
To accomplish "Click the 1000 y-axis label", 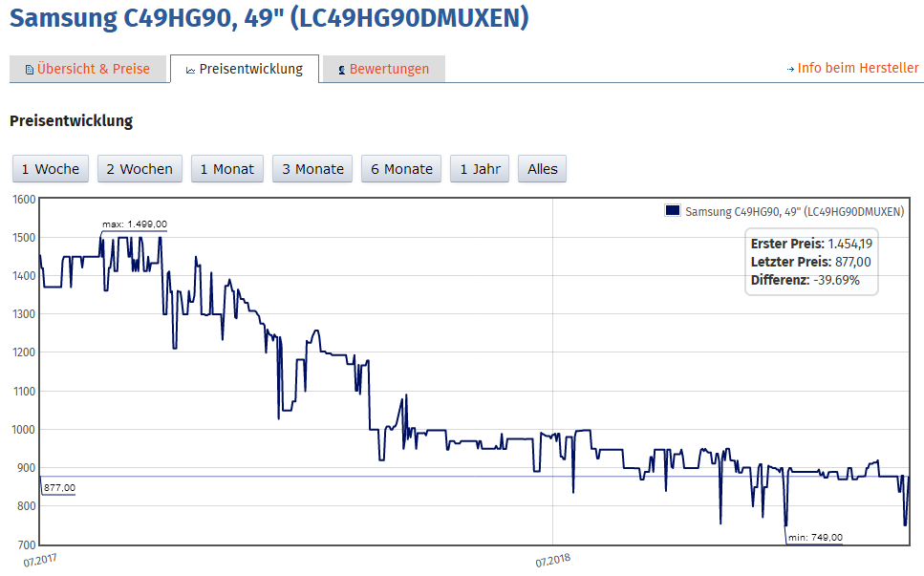I will point(24,429).
